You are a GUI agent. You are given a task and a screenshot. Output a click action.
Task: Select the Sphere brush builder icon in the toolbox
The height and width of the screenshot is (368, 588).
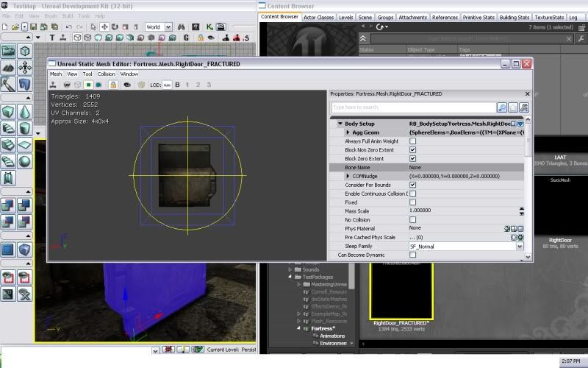point(24,161)
